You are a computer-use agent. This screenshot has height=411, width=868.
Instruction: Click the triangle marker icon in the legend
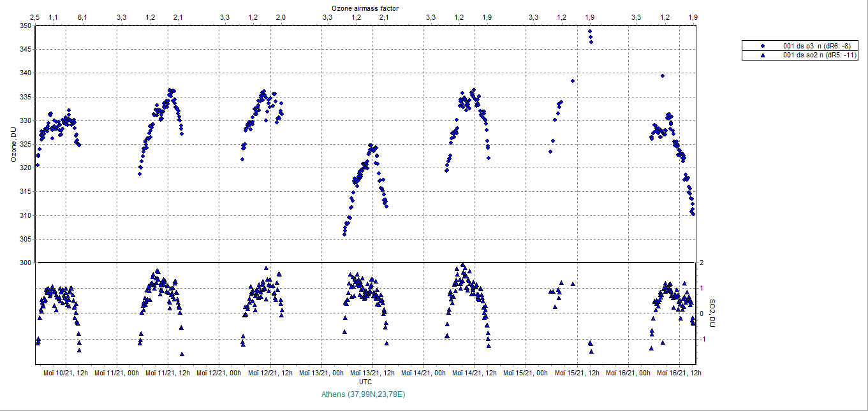pyautogui.click(x=763, y=55)
